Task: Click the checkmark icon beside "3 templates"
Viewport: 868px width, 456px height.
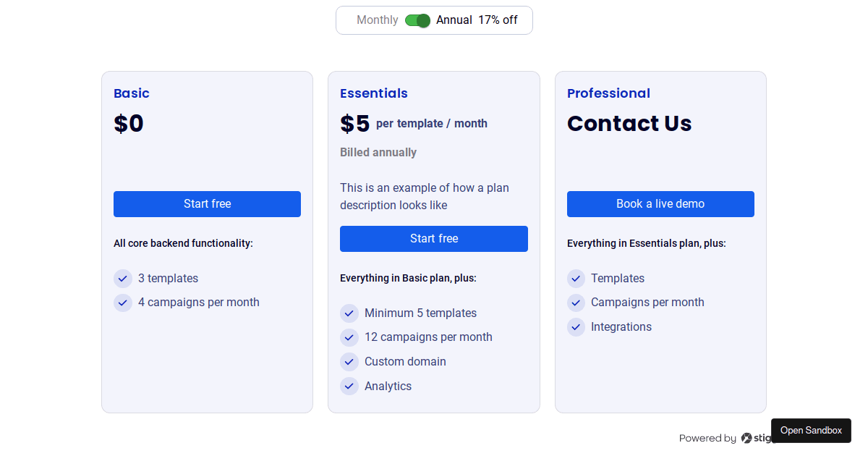Action: (122, 278)
